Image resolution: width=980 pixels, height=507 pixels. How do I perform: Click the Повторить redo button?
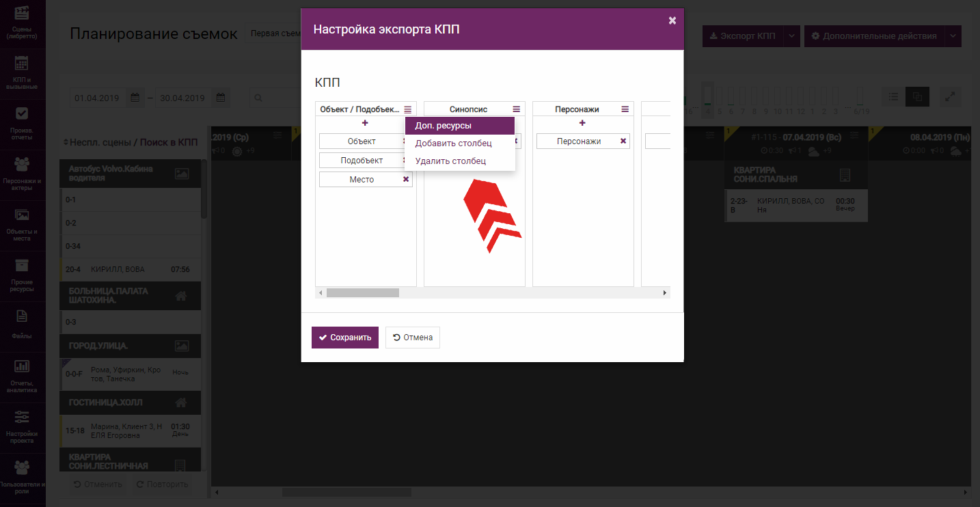(162, 484)
